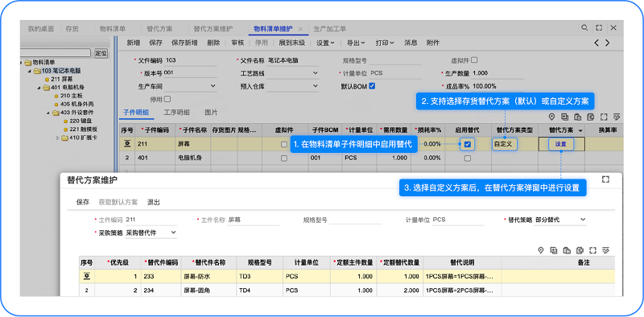The height and width of the screenshot is (317, 644).
Task: Open the 生产加工单 tab
Action: 329,29
